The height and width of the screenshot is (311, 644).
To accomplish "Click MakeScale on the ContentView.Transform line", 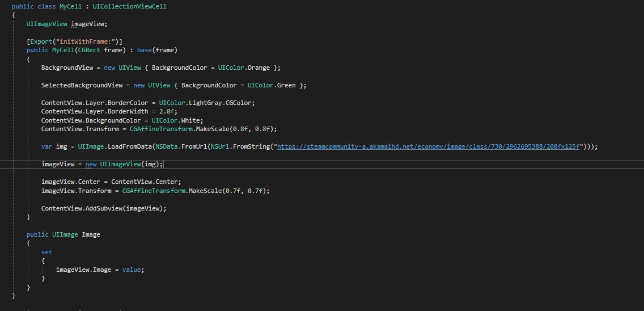I will [213, 129].
